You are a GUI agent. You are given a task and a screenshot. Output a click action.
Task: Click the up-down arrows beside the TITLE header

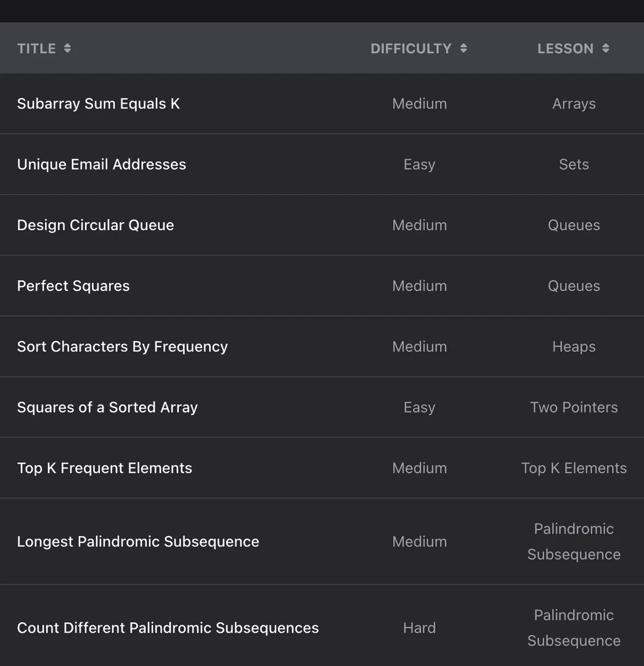click(68, 48)
